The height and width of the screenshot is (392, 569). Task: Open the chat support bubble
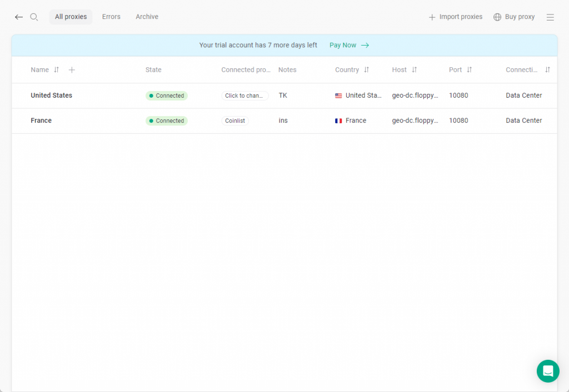point(548,371)
